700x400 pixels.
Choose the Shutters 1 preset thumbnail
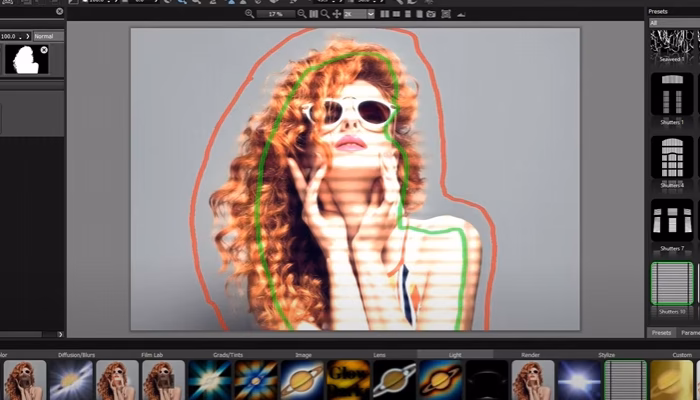672,94
